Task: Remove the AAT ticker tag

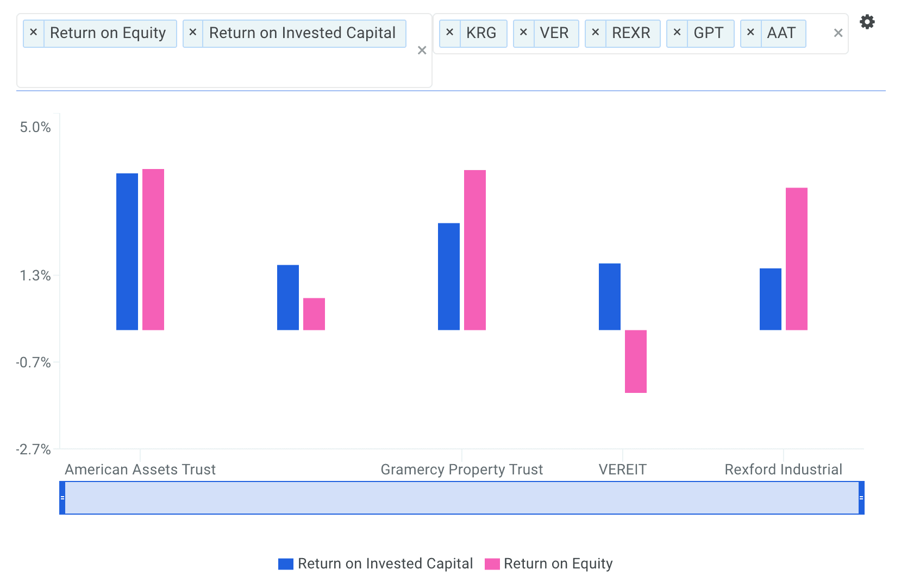Action: click(750, 33)
